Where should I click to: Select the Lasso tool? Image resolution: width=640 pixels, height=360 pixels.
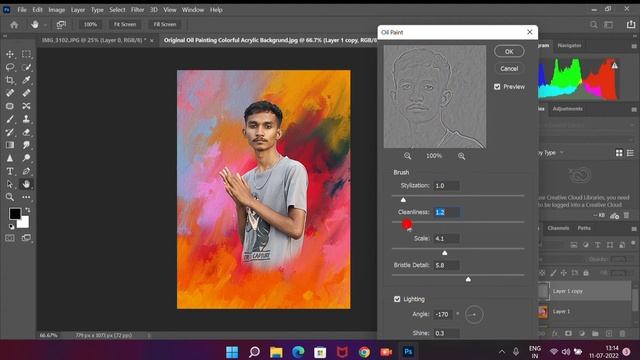coord(10,67)
